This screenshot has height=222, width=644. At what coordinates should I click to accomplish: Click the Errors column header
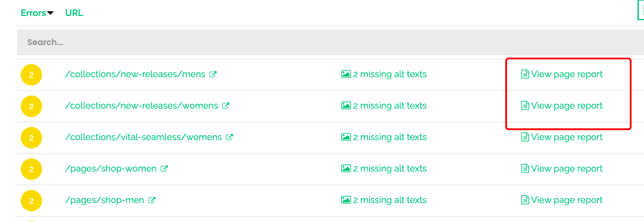point(33,13)
